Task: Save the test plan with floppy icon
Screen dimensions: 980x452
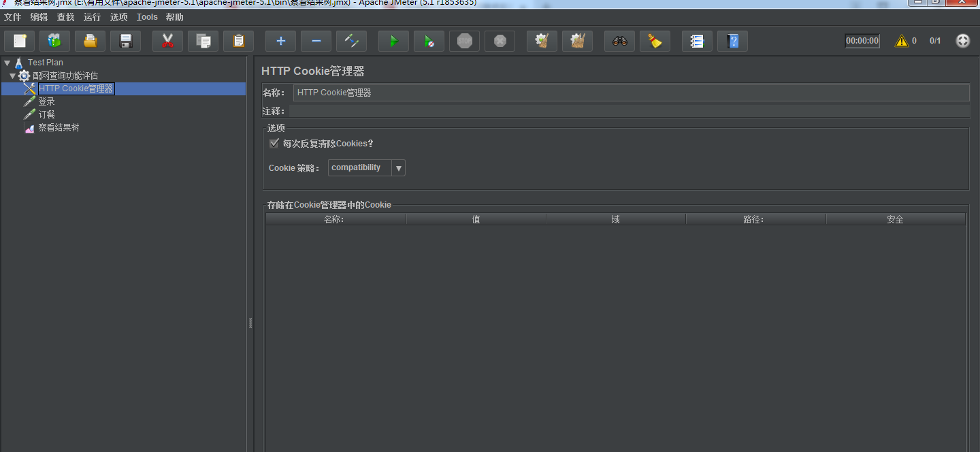Action: tap(125, 41)
